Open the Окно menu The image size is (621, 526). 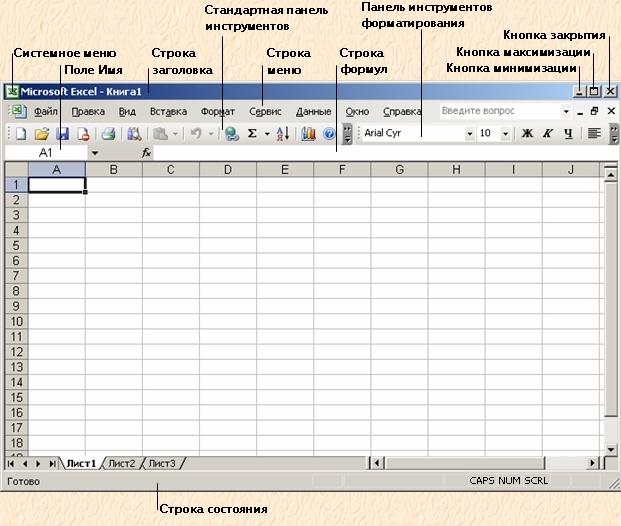(357, 112)
